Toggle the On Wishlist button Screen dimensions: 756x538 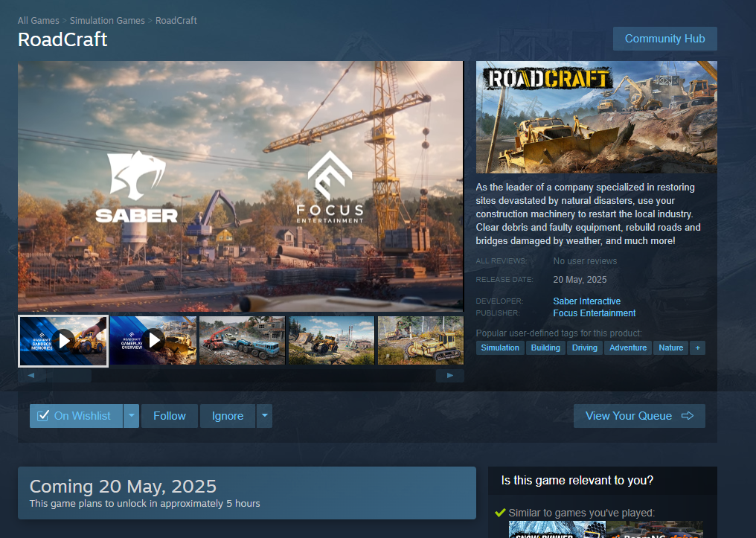tap(76, 416)
